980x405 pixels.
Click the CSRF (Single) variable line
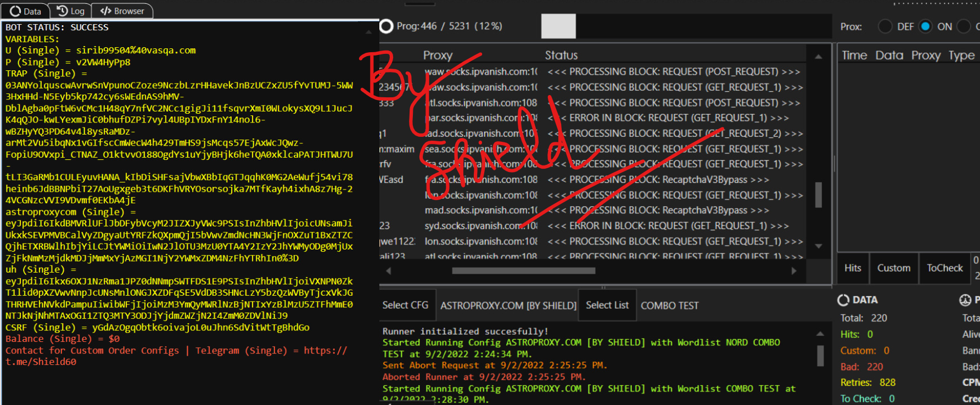tap(158, 328)
